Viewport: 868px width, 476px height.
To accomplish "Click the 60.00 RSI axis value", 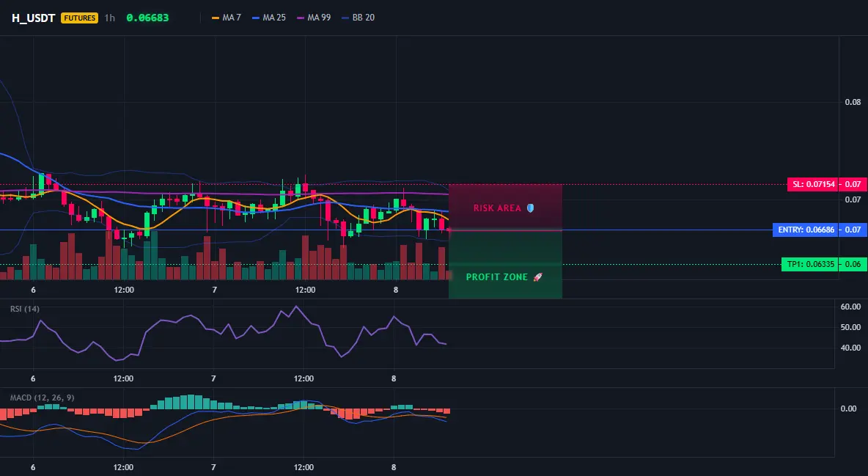I will 850,307.
